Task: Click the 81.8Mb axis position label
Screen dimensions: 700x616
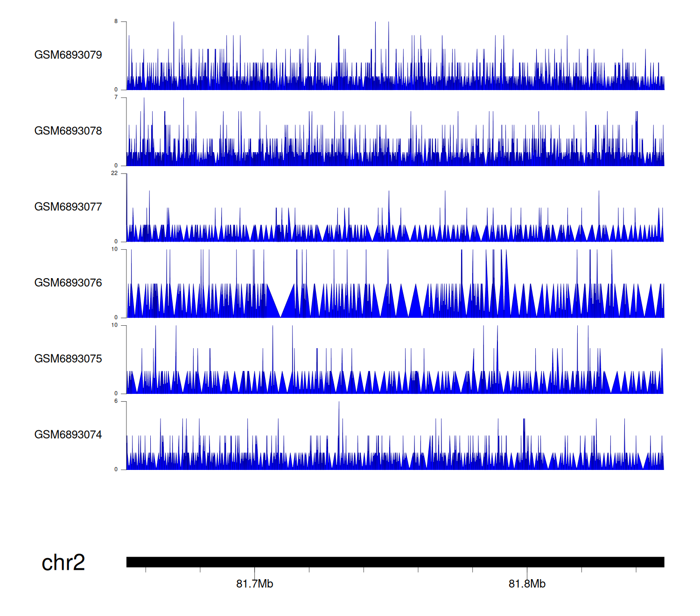Action: 527,584
